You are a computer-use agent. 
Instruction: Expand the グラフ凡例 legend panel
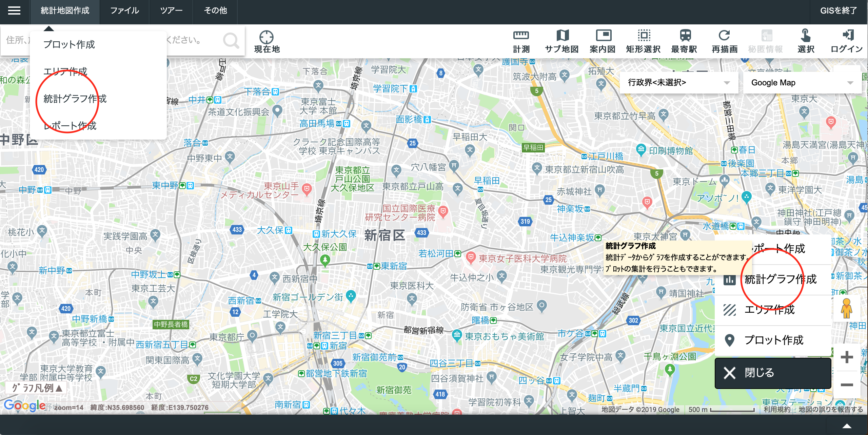click(36, 388)
